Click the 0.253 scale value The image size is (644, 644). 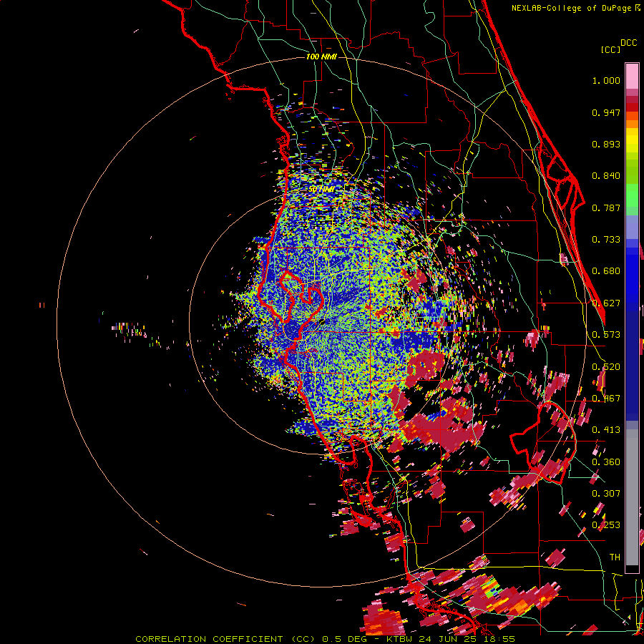pyautogui.click(x=606, y=525)
